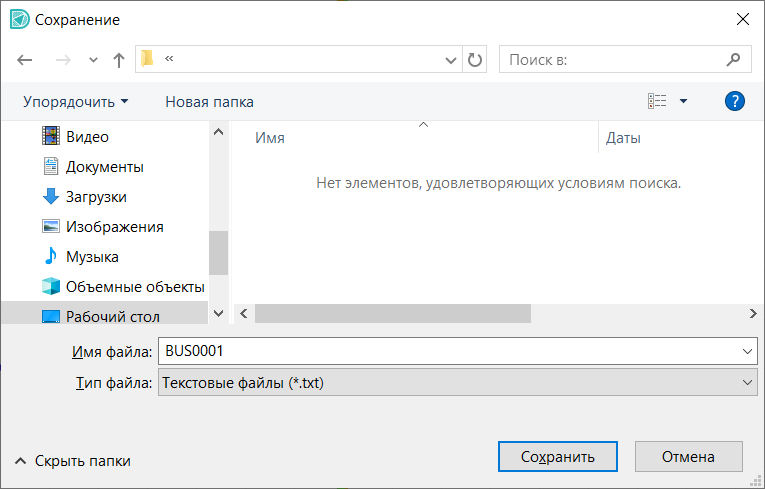
Task: Refresh the current folder view
Action: coord(475,60)
